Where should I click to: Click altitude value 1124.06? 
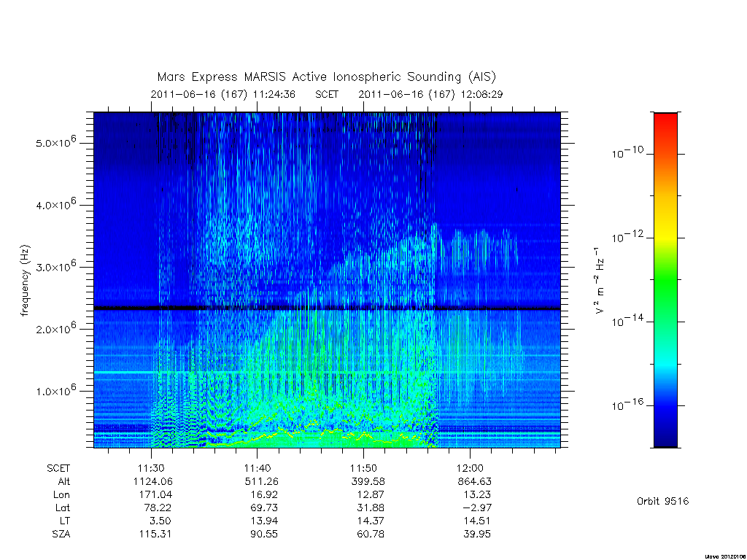click(153, 481)
